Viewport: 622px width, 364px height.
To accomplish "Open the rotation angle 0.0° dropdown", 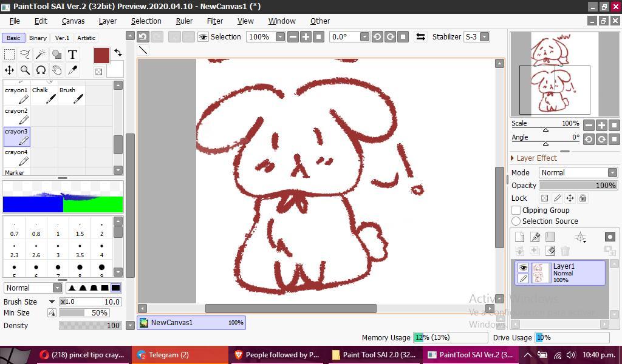I will point(364,37).
